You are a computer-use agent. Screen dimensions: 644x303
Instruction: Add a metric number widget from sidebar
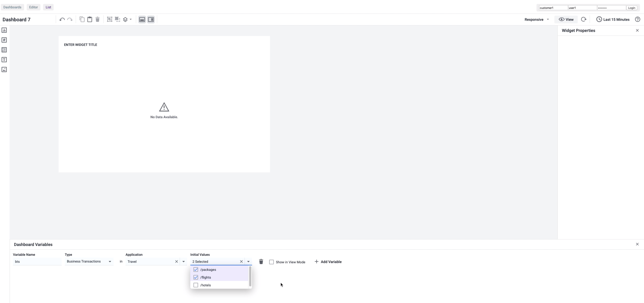(4, 40)
